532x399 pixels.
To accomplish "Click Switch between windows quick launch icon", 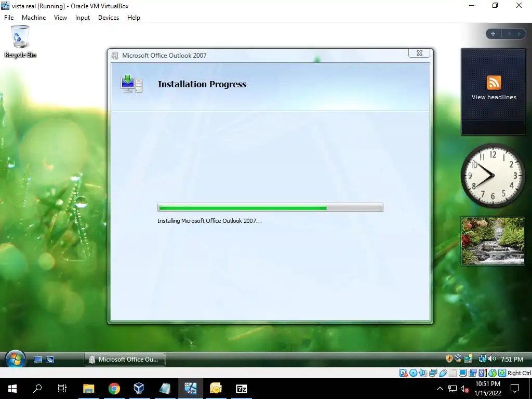I will point(50,360).
